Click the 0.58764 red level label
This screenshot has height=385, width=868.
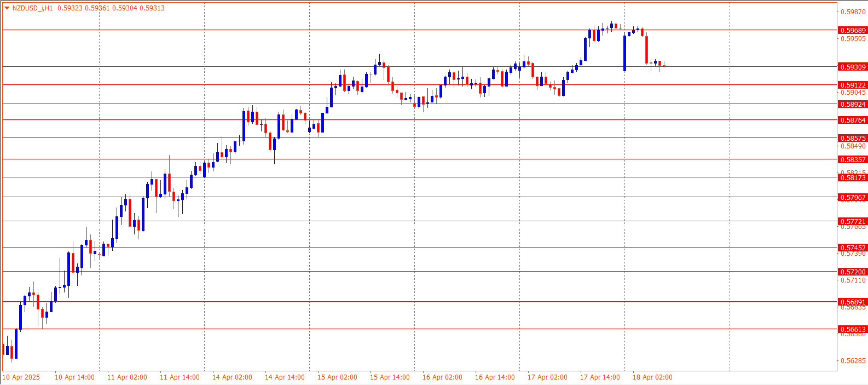(x=853, y=120)
